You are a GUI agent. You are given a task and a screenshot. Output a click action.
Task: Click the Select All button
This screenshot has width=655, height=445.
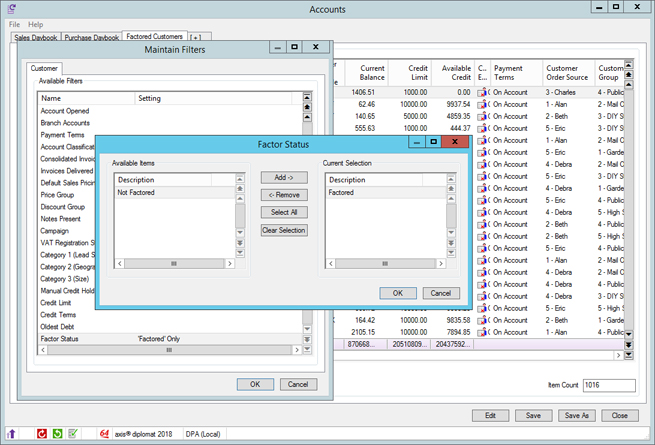(x=284, y=212)
